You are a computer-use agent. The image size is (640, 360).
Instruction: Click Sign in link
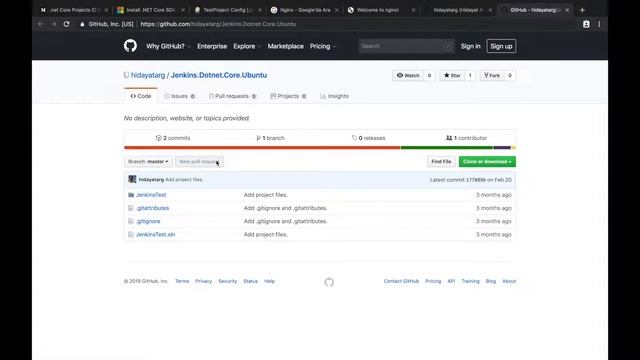click(x=470, y=46)
